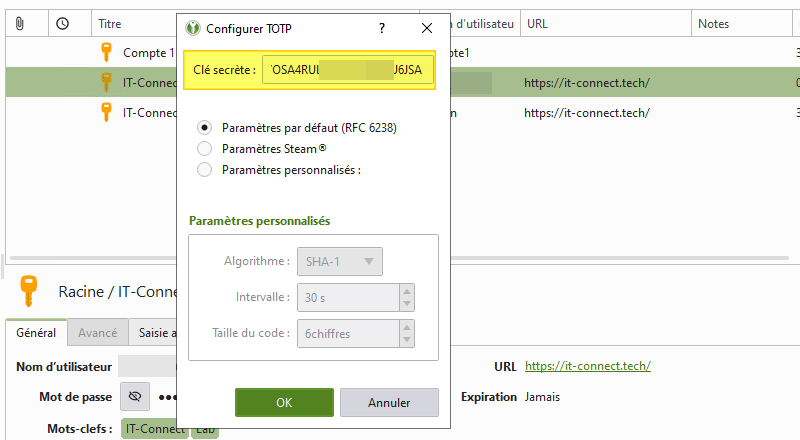Toggle password visibility eye icon
This screenshot has width=800, height=440.
coord(135,397)
